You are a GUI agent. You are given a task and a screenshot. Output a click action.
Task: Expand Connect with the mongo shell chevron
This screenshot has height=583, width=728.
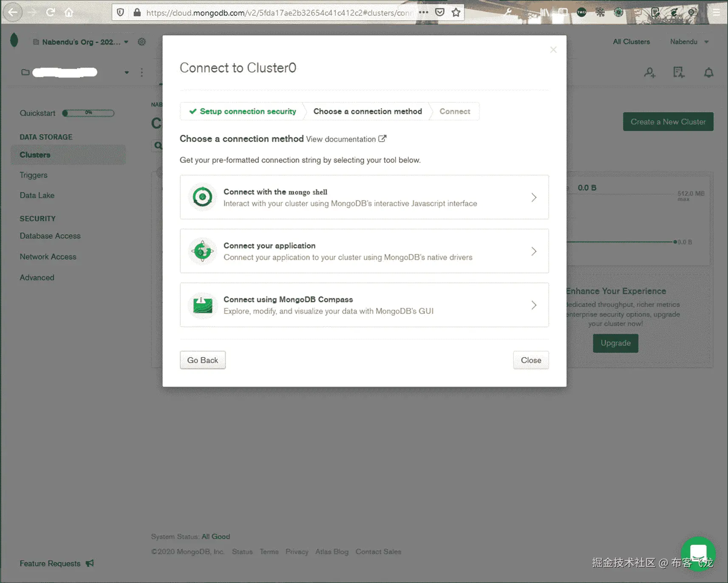(x=534, y=197)
